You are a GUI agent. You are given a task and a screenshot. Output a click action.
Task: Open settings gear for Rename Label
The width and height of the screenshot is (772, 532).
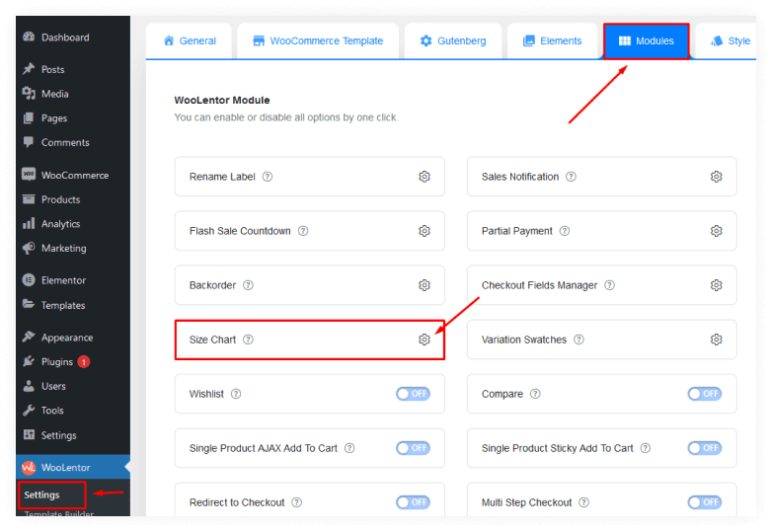(x=424, y=177)
